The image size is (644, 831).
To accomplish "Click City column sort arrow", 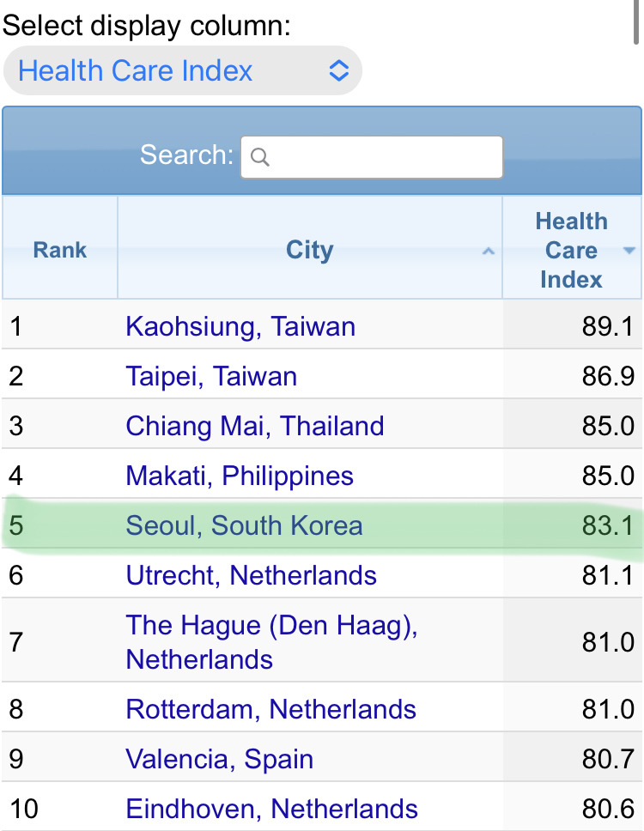I will click(489, 251).
